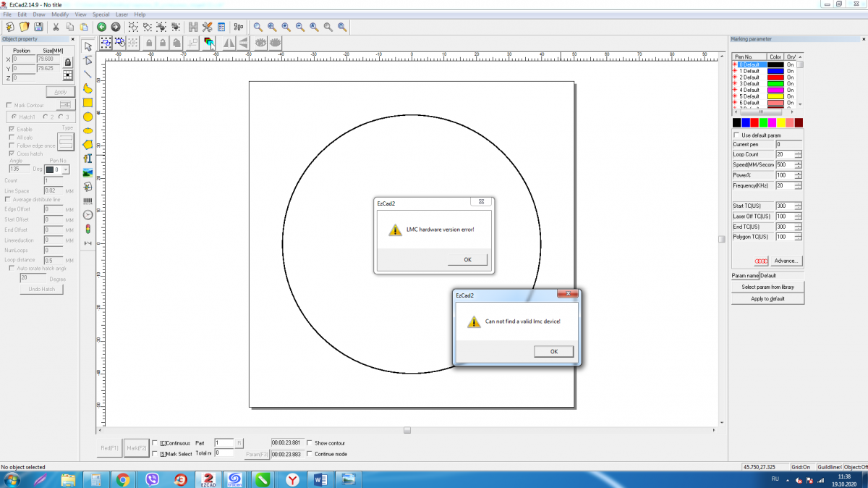868x488 pixels.
Task: Click the Zoom out magnifier icon
Action: click(x=299, y=27)
